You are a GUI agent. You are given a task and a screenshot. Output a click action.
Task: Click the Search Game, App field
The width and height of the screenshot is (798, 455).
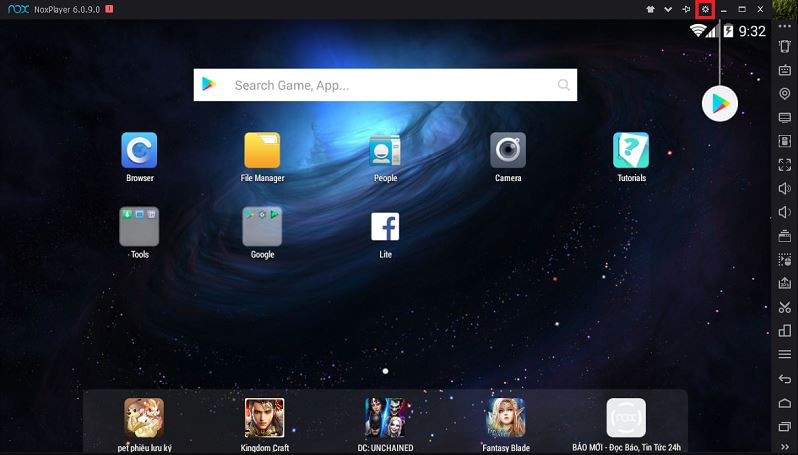coord(385,85)
